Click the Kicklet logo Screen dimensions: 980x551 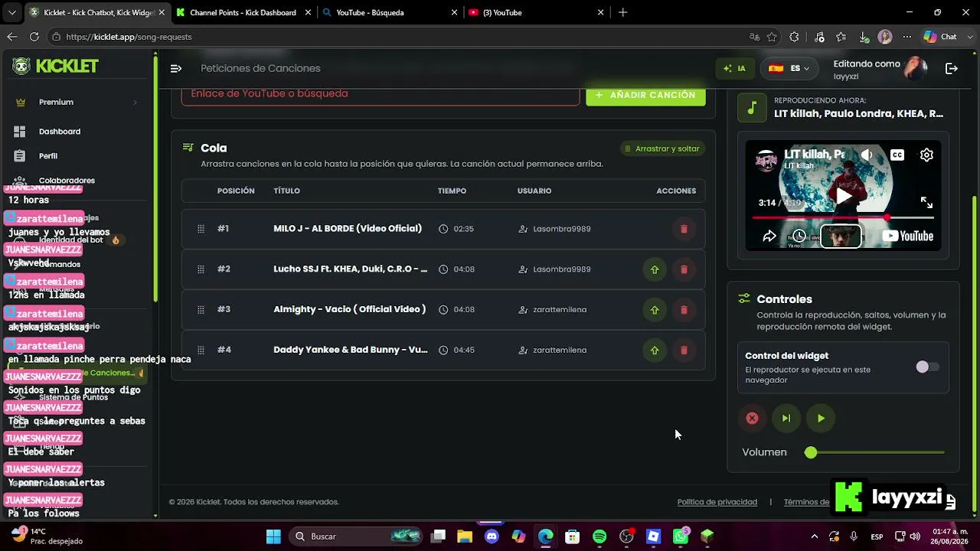click(x=55, y=67)
